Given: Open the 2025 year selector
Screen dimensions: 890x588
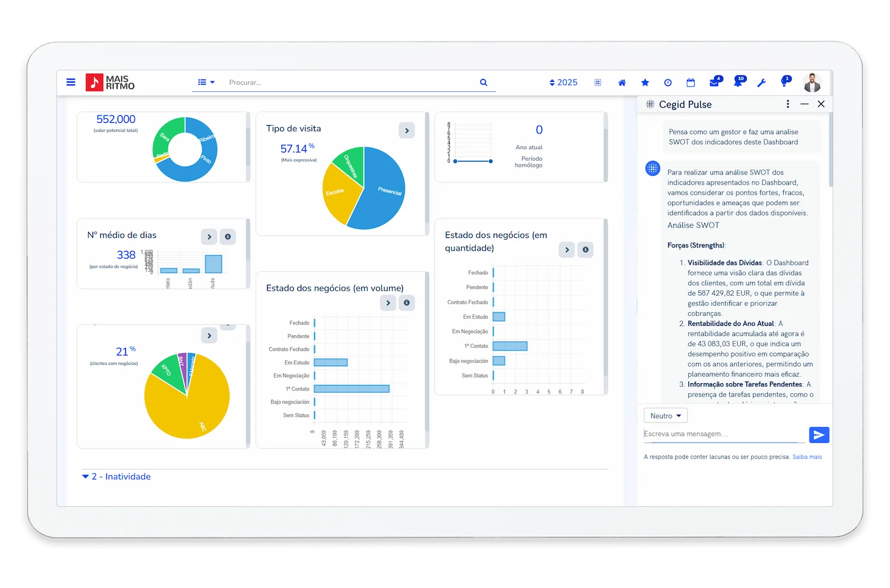Looking at the screenshot, I should (x=563, y=82).
